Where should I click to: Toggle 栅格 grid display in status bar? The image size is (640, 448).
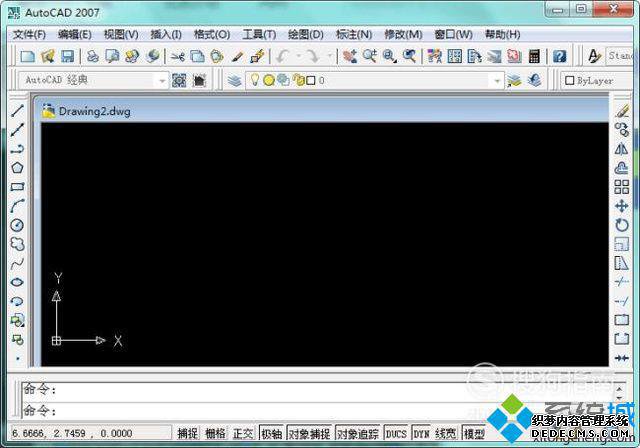pos(215,433)
